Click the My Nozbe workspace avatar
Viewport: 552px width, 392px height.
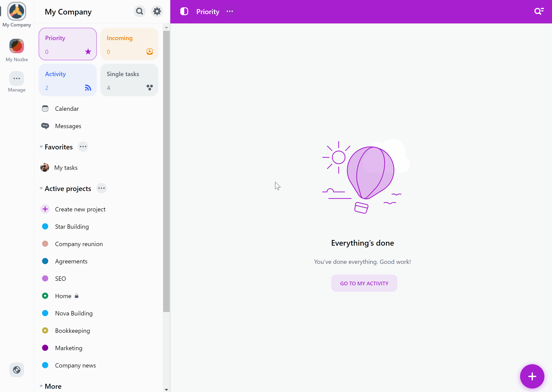[17, 46]
